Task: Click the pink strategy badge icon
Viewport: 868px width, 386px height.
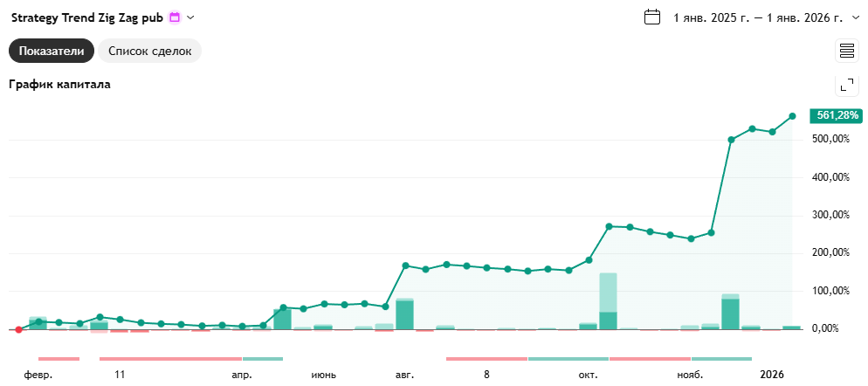Action: [x=175, y=17]
